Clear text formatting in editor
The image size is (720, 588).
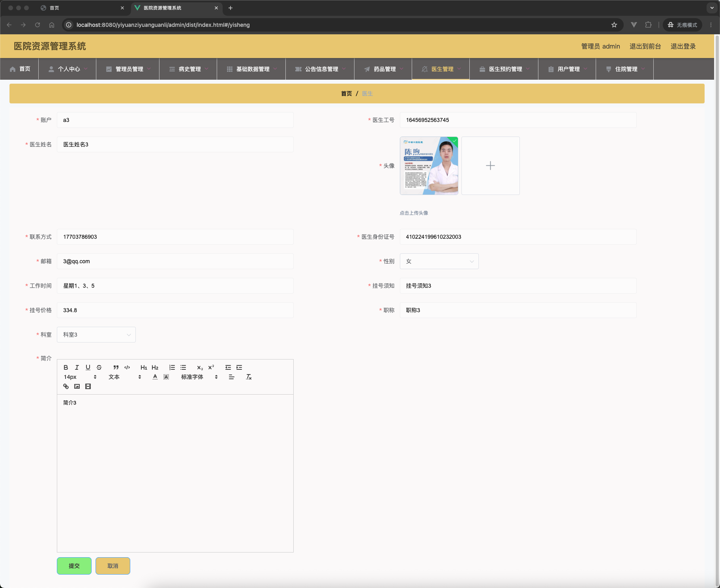pos(249,377)
